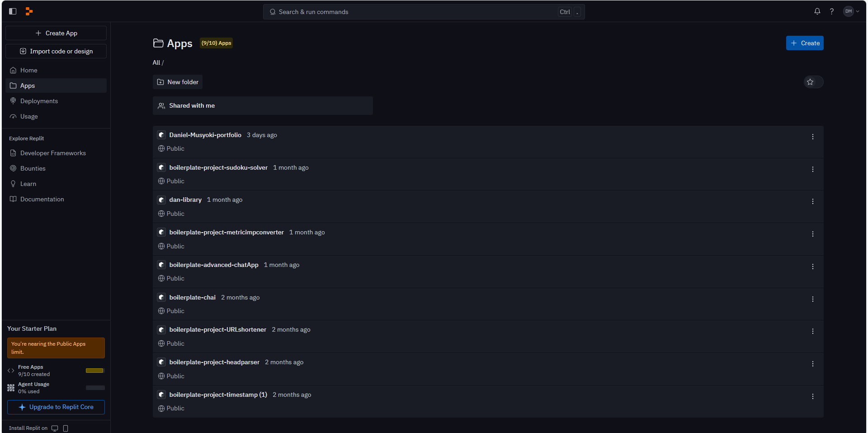Open options menu for dan-library row
This screenshot has width=868, height=433.
(813, 201)
